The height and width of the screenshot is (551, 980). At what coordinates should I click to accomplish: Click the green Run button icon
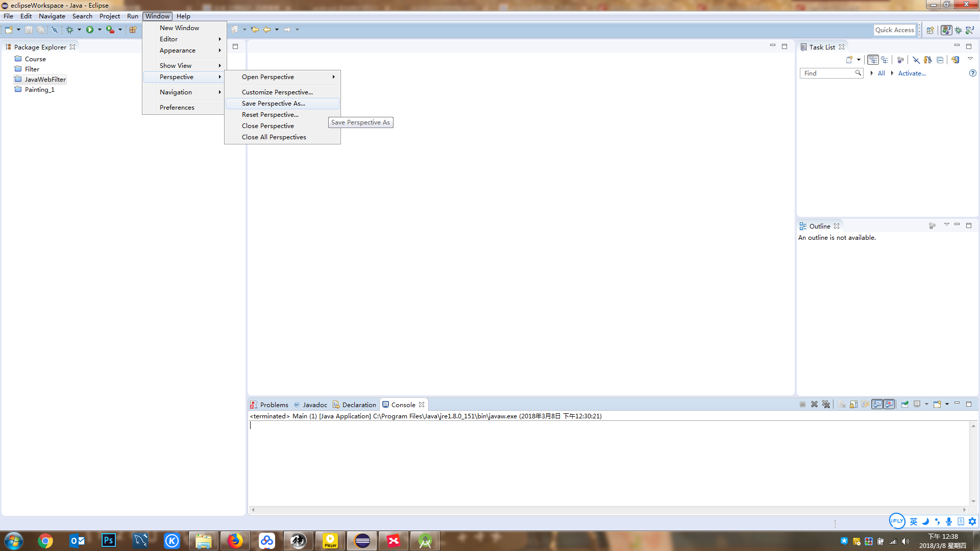(90, 30)
